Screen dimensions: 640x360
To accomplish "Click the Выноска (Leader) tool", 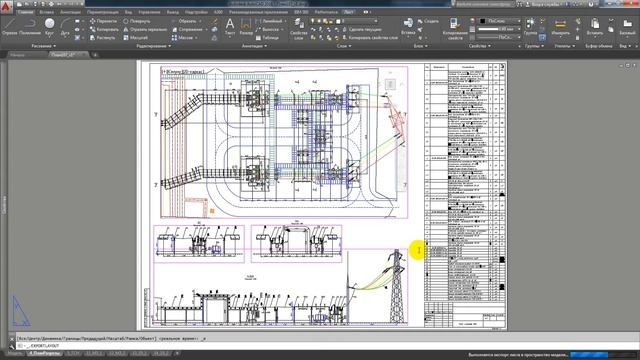I will 267,29.
